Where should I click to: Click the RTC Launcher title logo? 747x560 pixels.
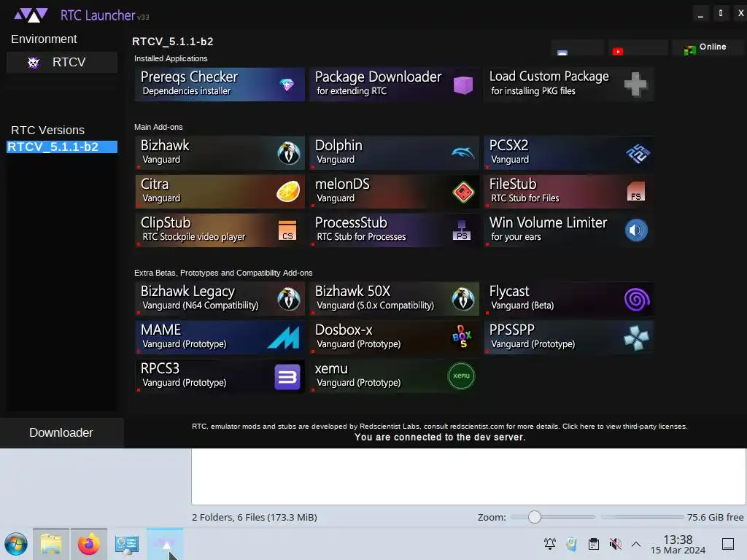click(31, 15)
